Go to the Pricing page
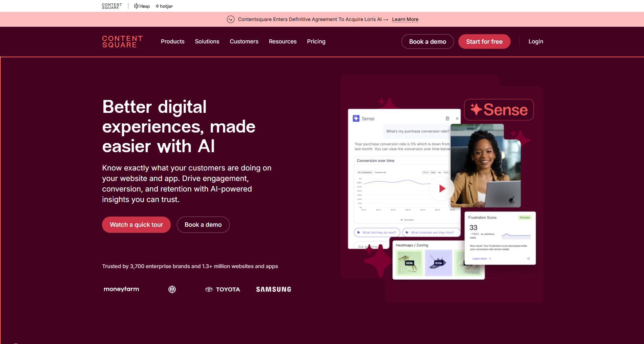The image size is (644, 344). (316, 41)
